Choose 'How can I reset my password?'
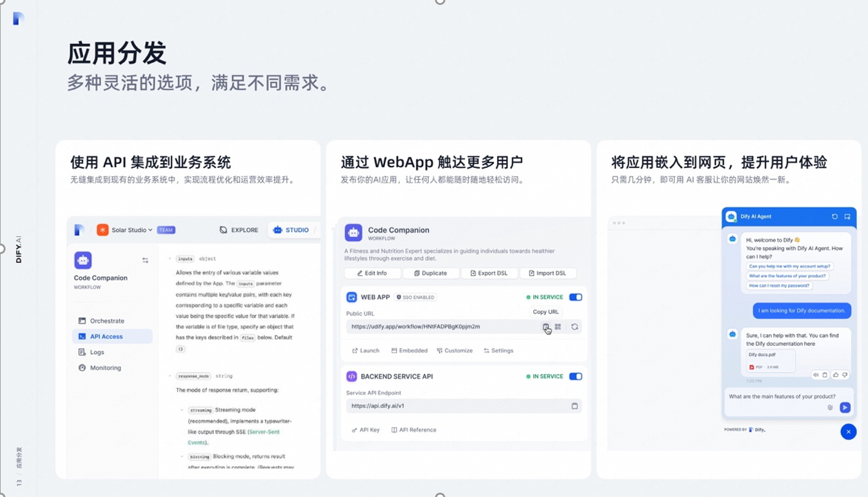This screenshot has width=868, height=497. click(x=779, y=286)
